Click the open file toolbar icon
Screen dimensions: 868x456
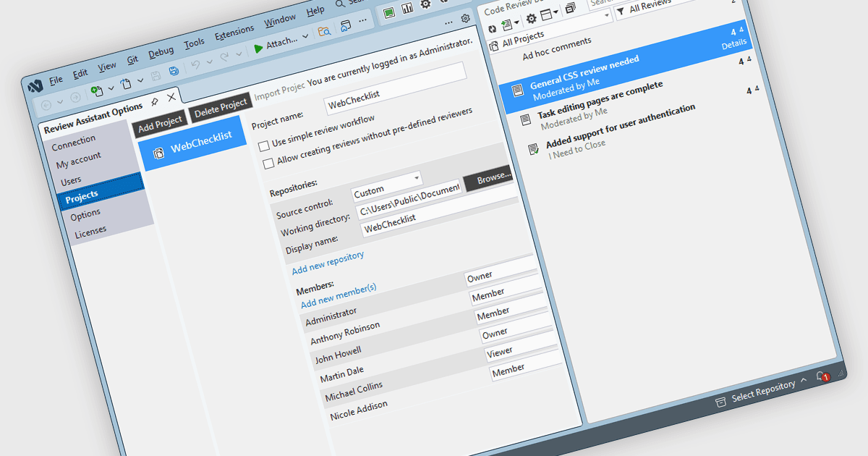coord(126,85)
